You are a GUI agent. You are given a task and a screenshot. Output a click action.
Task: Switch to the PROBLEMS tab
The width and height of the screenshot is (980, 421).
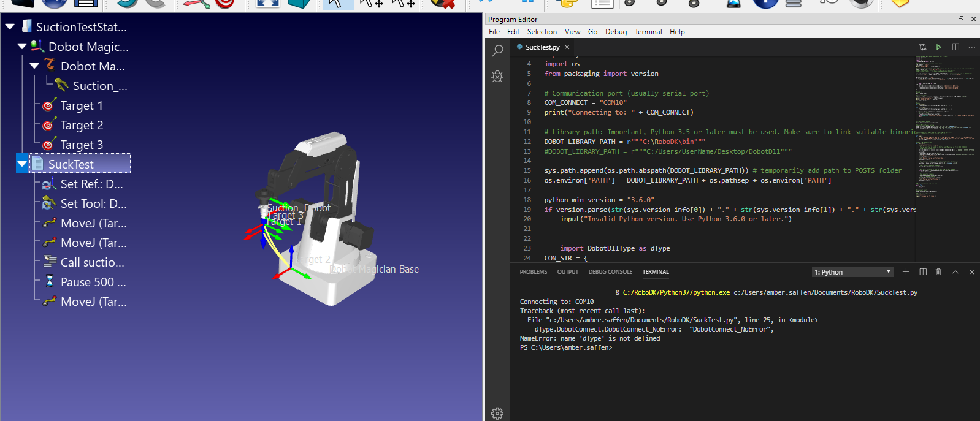[533, 272]
